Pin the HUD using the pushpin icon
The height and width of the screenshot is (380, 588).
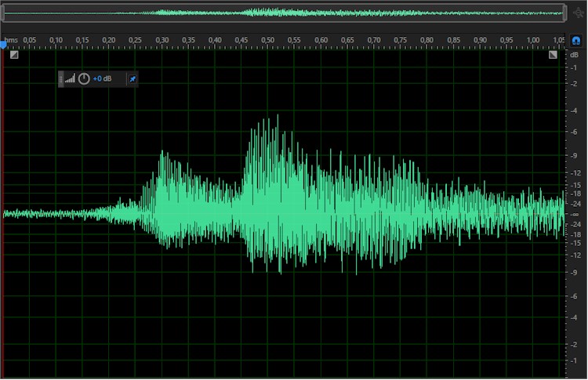(x=132, y=79)
